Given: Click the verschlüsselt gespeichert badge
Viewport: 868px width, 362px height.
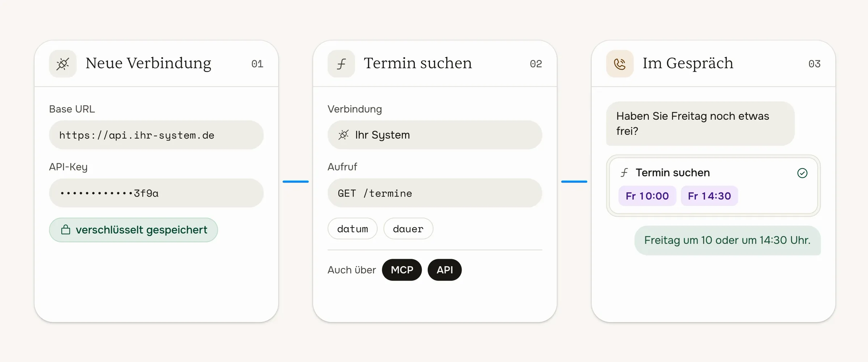Looking at the screenshot, I should tap(133, 230).
